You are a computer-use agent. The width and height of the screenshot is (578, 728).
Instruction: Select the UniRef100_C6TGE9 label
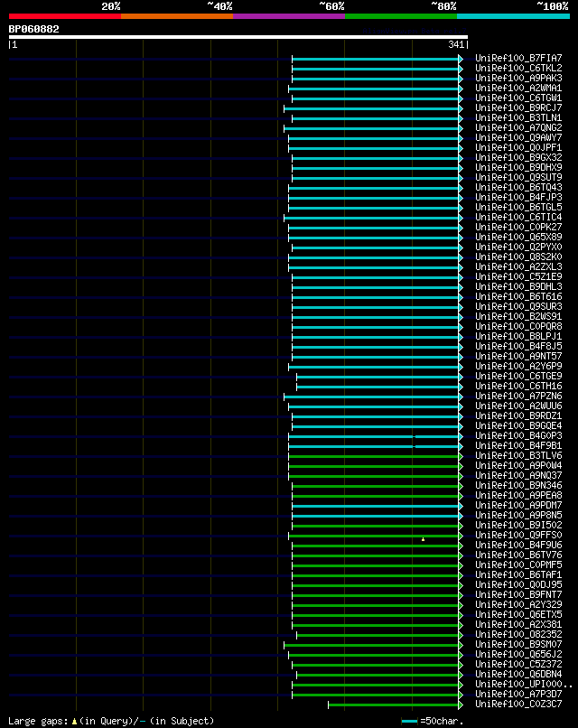518,376
